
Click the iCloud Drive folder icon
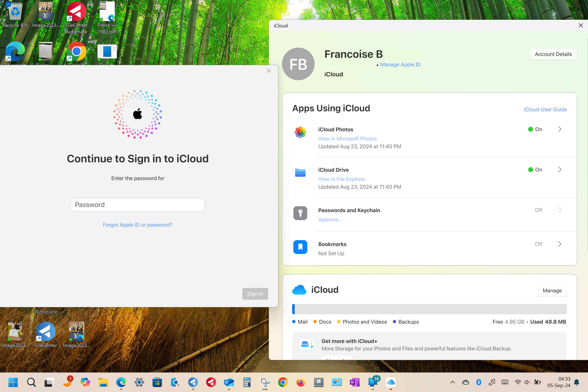click(x=300, y=173)
